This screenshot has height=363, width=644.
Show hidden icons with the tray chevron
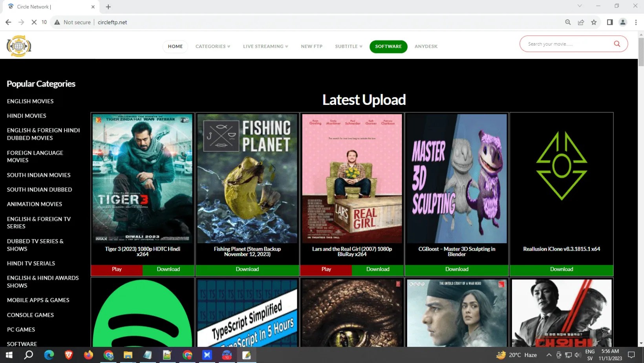(x=549, y=355)
